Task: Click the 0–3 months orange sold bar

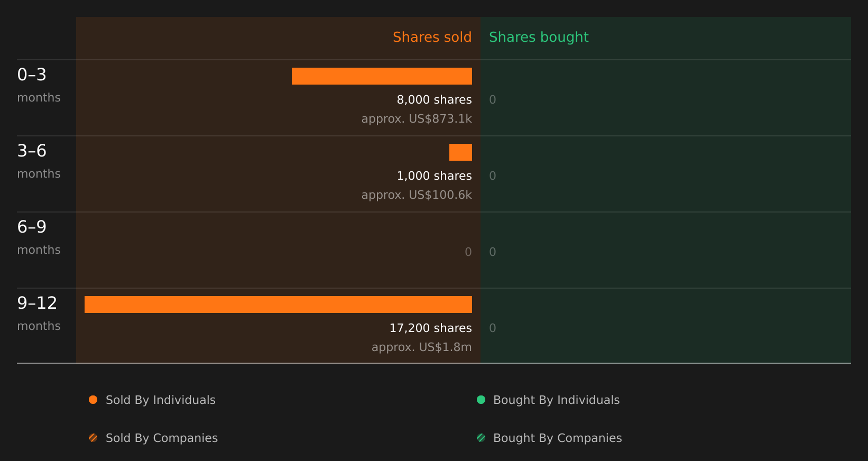Action: (382, 76)
